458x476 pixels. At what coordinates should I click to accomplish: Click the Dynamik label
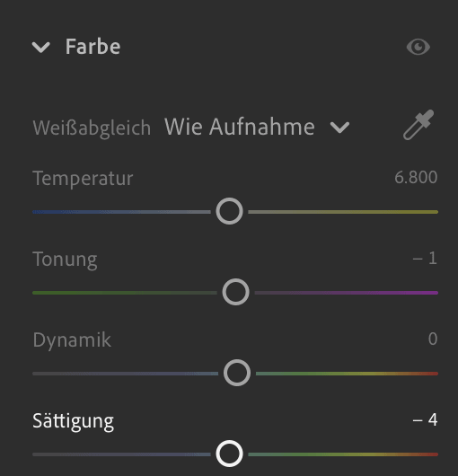(x=72, y=340)
